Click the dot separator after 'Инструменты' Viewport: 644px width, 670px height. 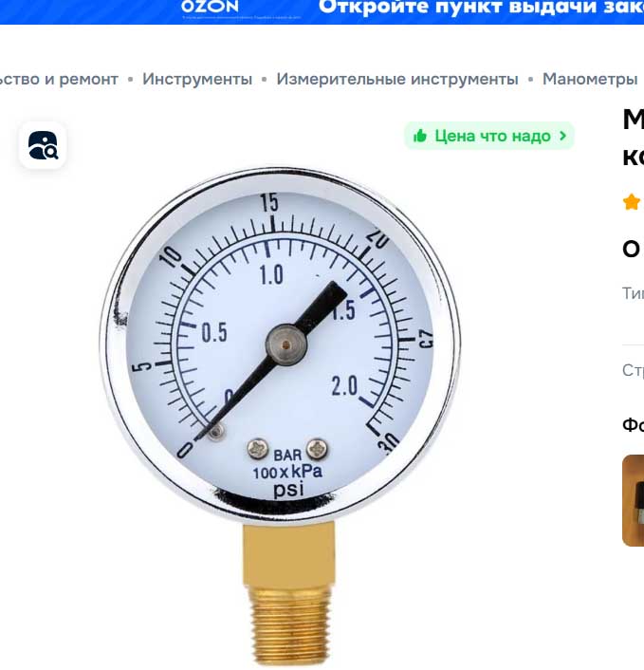pyautogui.click(x=265, y=79)
